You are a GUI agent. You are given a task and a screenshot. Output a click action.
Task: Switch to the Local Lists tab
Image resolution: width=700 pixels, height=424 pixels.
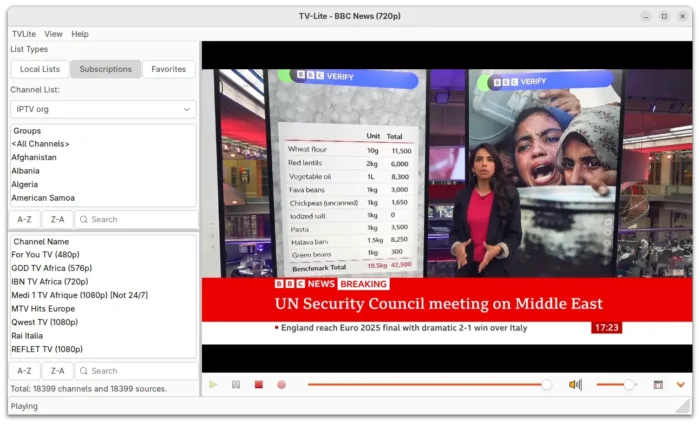pyautogui.click(x=40, y=69)
